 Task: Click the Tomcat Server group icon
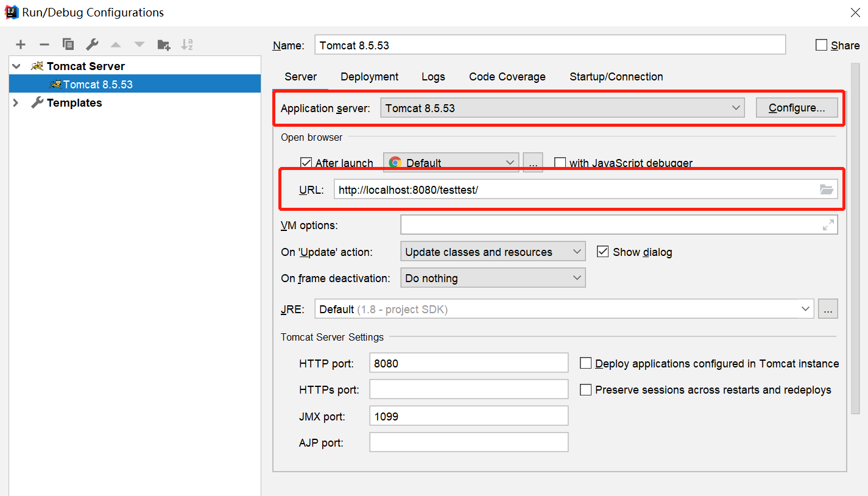click(x=37, y=66)
